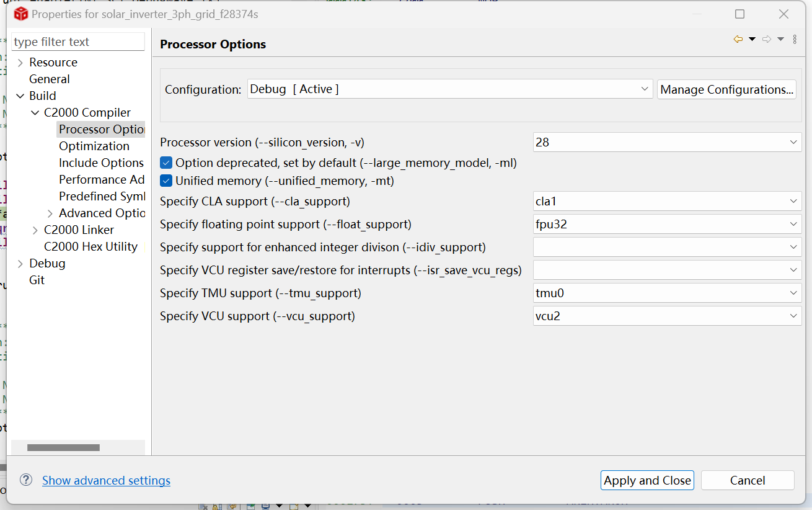Disable the Unified memory checkbox
The height and width of the screenshot is (510, 812).
coord(166,181)
